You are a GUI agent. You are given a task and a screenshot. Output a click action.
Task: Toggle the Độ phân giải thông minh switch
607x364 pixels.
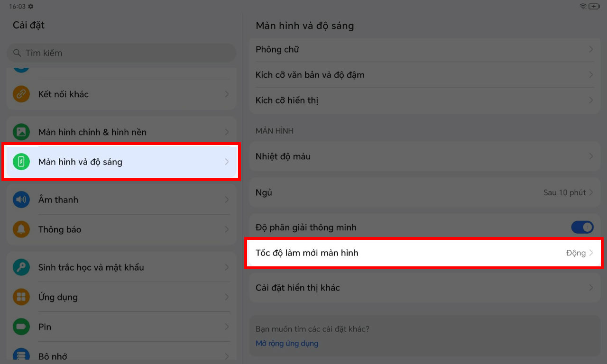coord(582,227)
